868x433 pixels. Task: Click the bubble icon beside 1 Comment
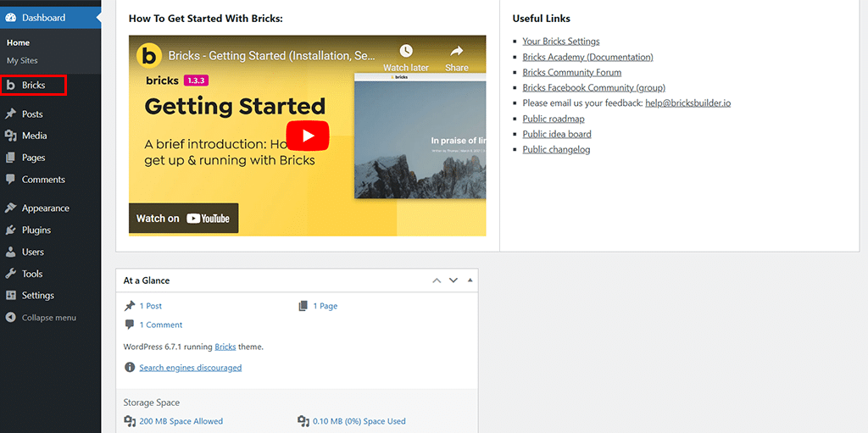(x=130, y=325)
